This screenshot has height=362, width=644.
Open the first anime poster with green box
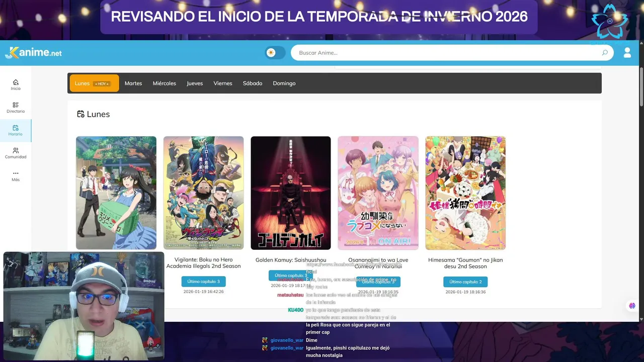tap(116, 193)
